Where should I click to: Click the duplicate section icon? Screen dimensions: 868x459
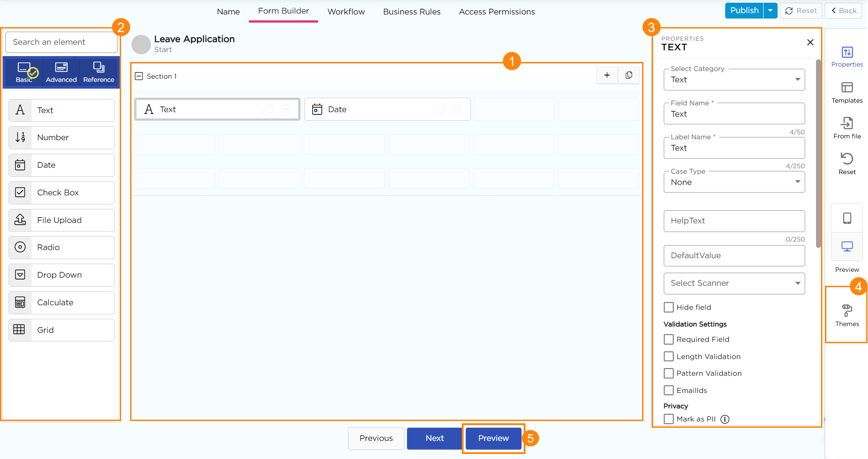(629, 76)
